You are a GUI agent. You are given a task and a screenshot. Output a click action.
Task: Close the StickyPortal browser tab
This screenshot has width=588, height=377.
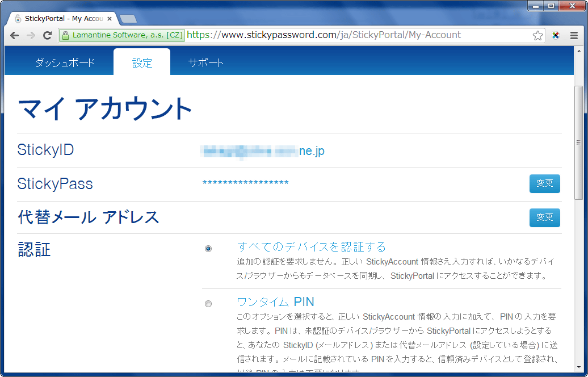click(110, 18)
